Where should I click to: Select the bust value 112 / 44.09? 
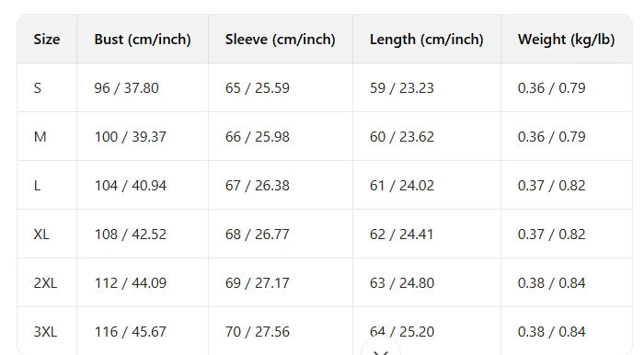click(131, 283)
